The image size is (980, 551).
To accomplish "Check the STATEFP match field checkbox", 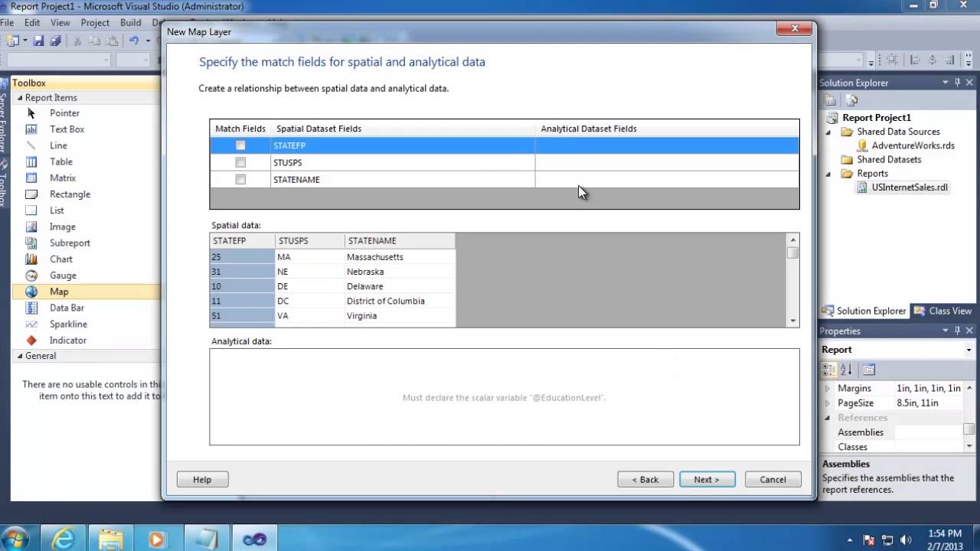I will click(240, 145).
